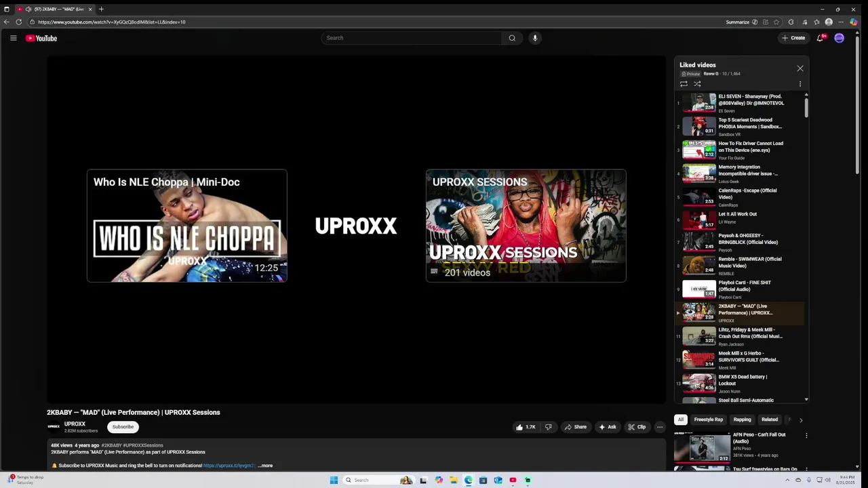
Task: Play Remble SWIMWEAR Official Music Video
Action: (740, 266)
